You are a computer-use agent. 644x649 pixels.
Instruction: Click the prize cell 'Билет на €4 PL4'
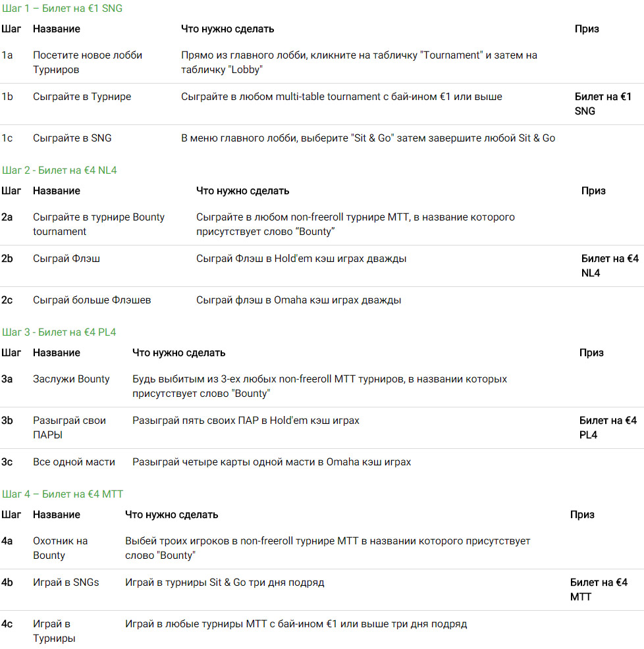point(608,428)
